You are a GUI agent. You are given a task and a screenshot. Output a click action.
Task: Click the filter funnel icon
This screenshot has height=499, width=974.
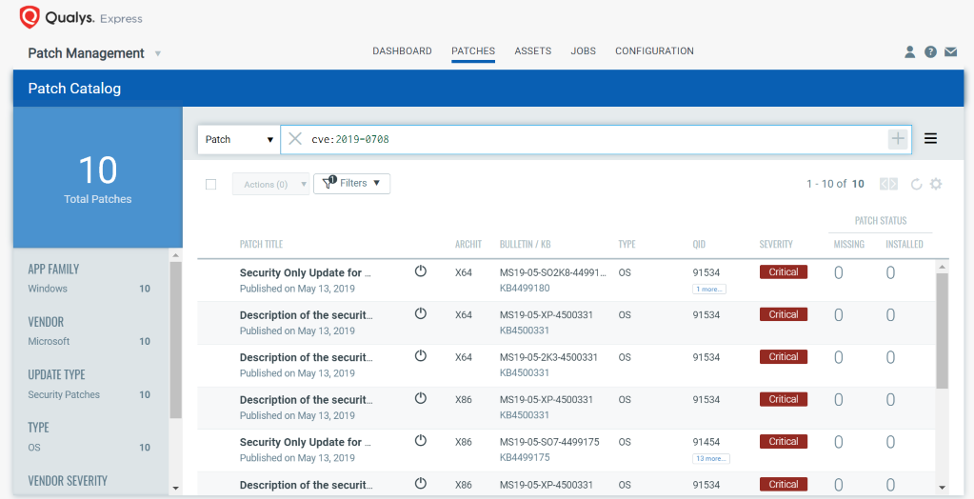coord(329,183)
